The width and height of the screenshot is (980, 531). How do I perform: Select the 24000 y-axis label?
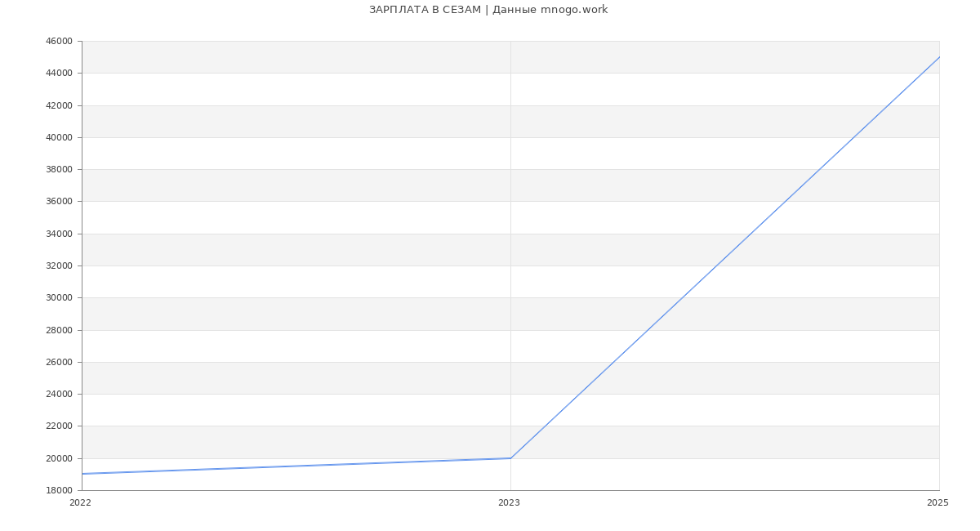59,395
